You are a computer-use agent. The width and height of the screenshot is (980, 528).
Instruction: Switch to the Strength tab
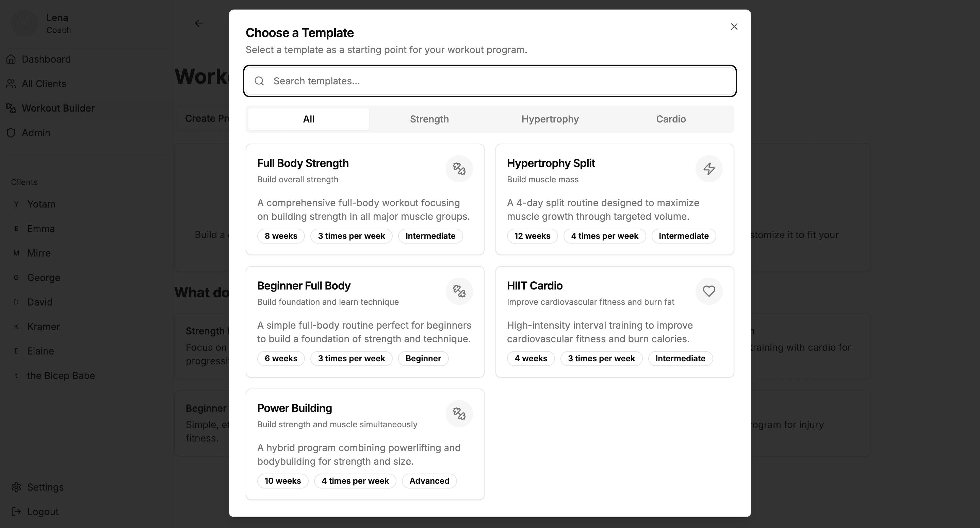[429, 119]
